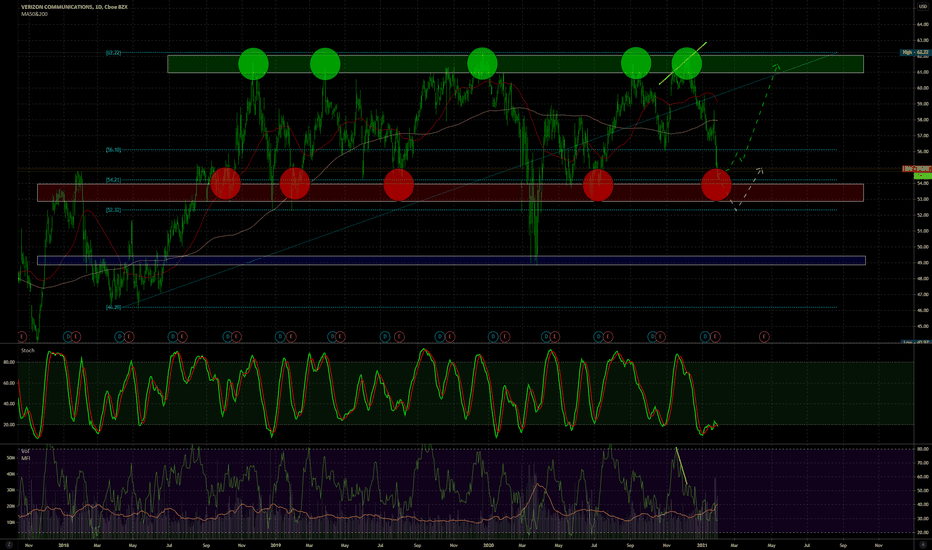Select the blue support zone rectangle

[x=451, y=260]
